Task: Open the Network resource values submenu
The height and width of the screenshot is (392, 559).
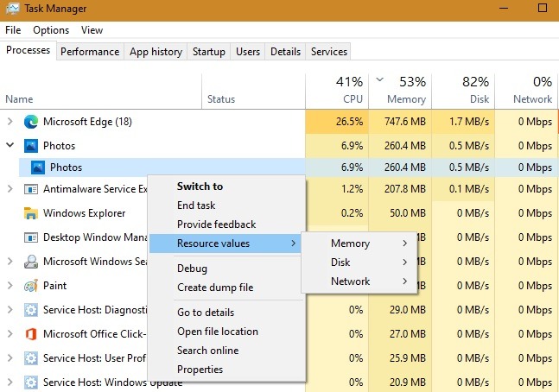Action: (x=359, y=281)
